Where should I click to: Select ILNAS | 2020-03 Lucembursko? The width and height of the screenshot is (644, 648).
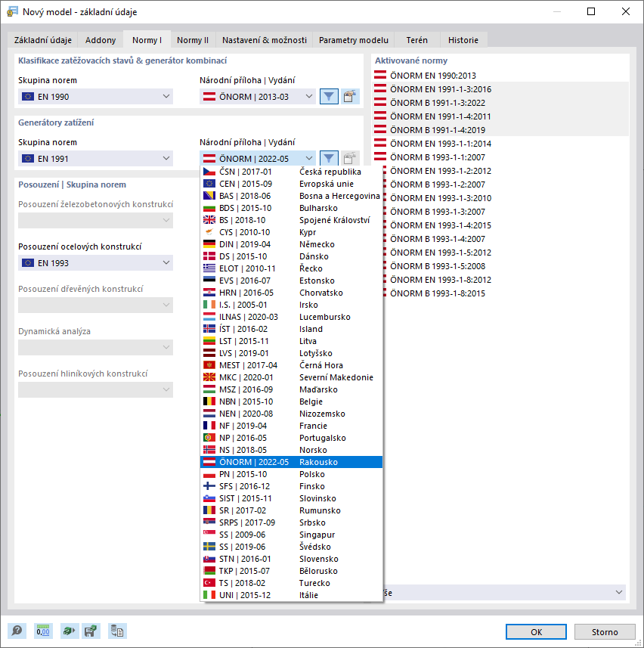pyautogui.click(x=291, y=317)
